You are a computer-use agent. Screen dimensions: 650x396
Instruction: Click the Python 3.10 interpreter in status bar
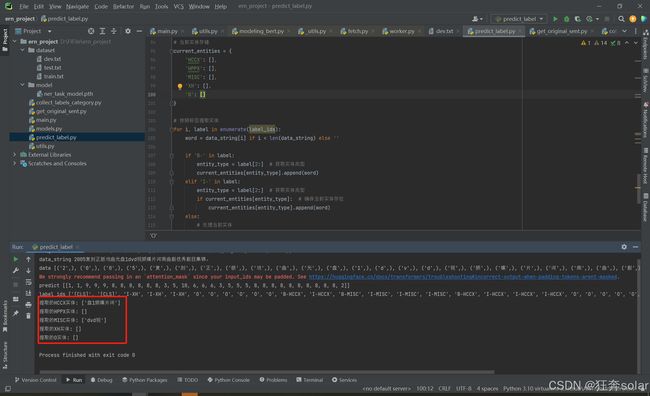[x=526, y=389]
